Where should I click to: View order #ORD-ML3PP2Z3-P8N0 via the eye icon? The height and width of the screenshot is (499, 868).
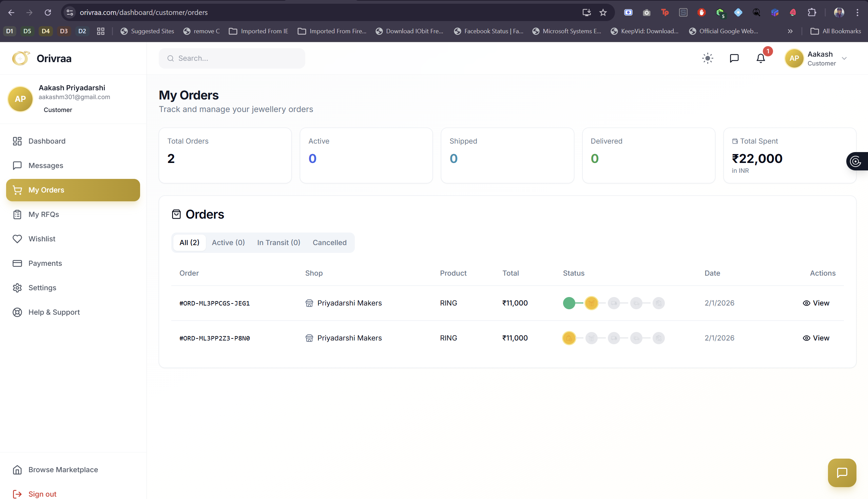click(x=806, y=338)
